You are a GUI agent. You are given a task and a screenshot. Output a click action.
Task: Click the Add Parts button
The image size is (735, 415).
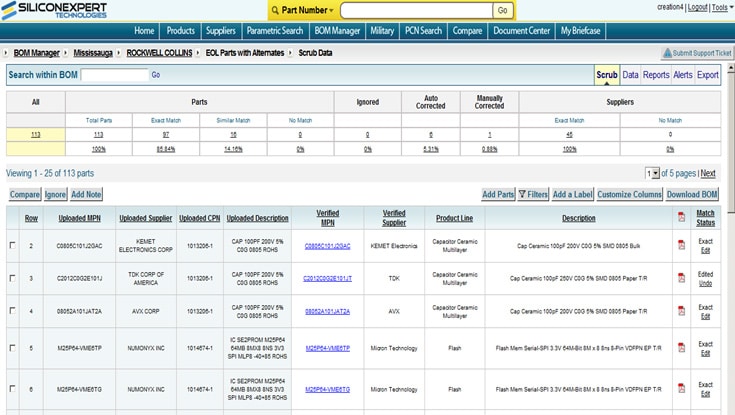tap(498, 194)
